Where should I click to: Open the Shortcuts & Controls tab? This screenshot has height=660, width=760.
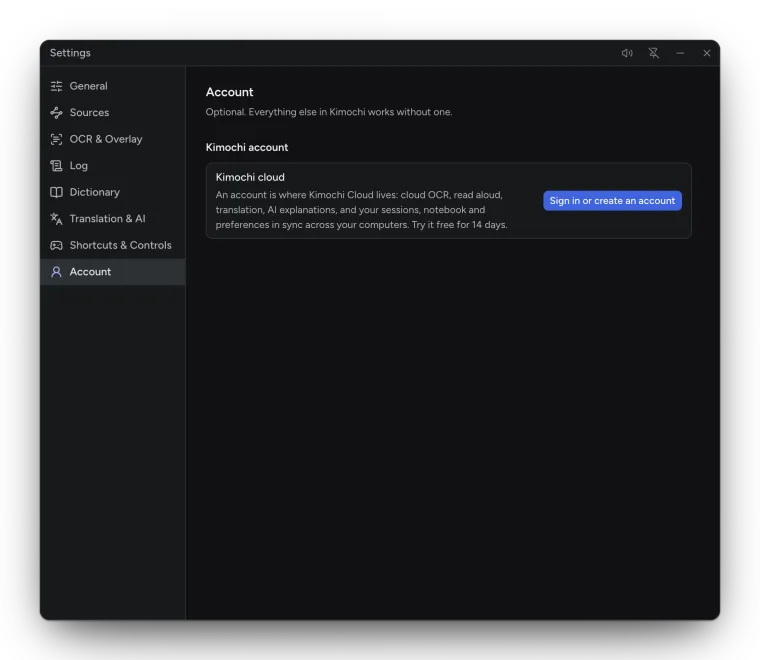[112, 246]
